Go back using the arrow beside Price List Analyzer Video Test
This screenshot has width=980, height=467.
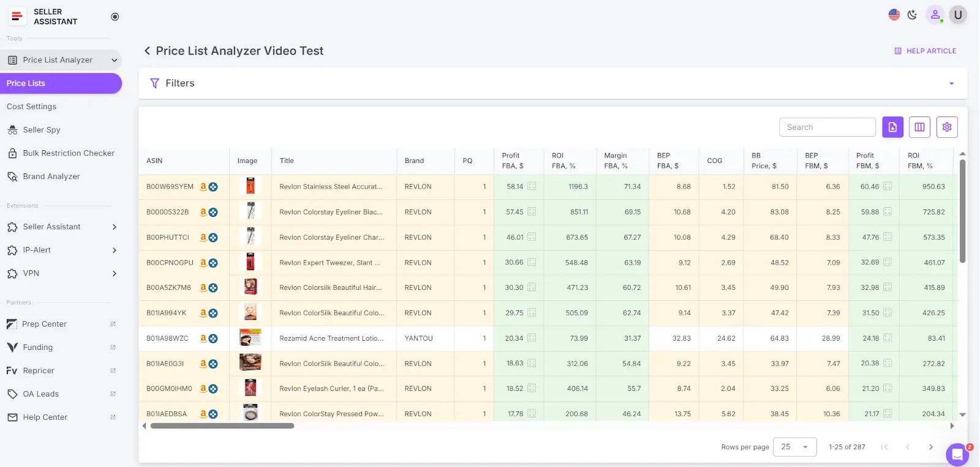(x=147, y=51)
